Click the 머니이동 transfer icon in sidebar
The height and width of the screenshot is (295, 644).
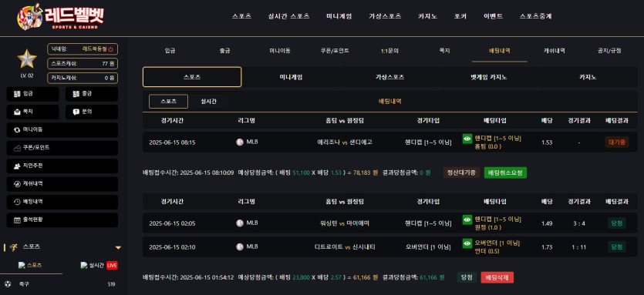17,129
